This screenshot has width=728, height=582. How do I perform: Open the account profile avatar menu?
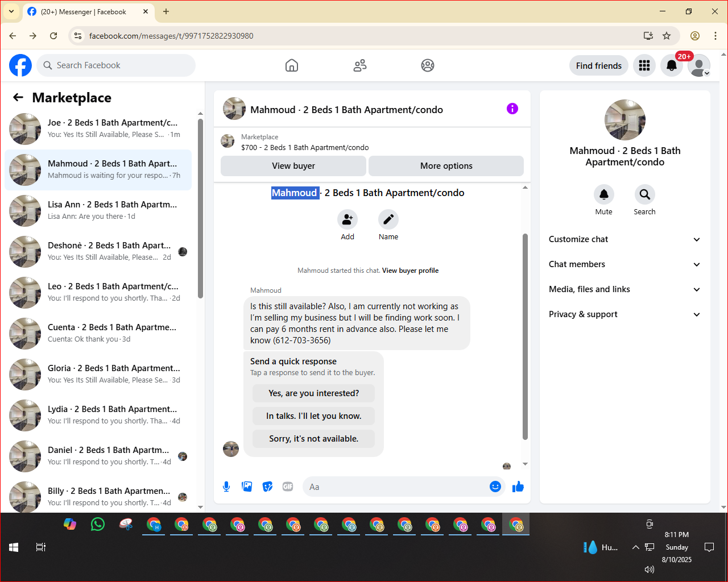click(x=699, y=65)
